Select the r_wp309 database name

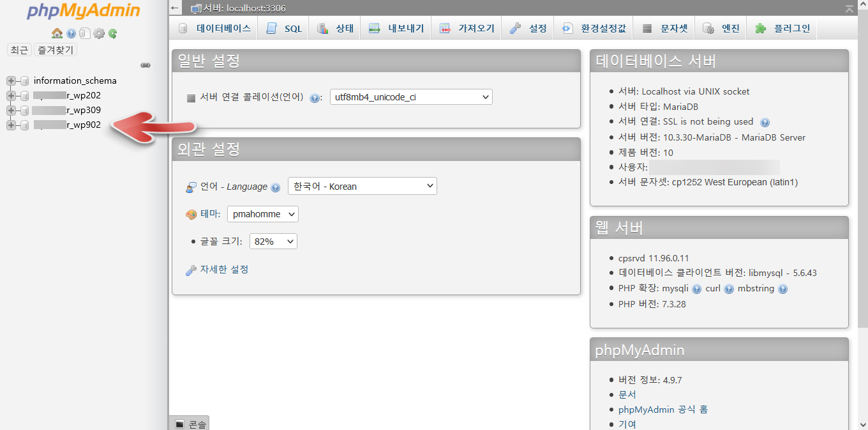(x=67, y=110)
